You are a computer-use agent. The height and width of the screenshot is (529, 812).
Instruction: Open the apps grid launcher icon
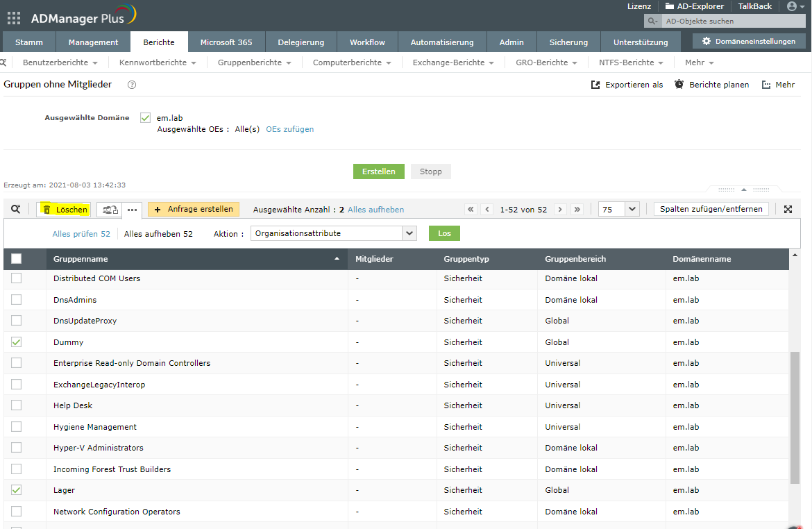[x=14, y=18]
